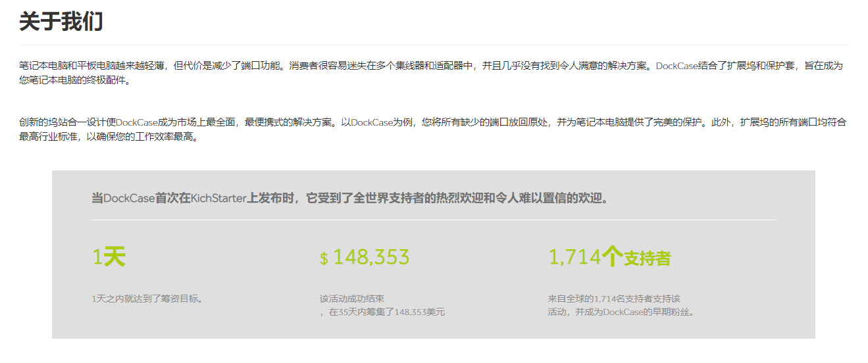Click the green 支持者 label

[x=647, y=258]
